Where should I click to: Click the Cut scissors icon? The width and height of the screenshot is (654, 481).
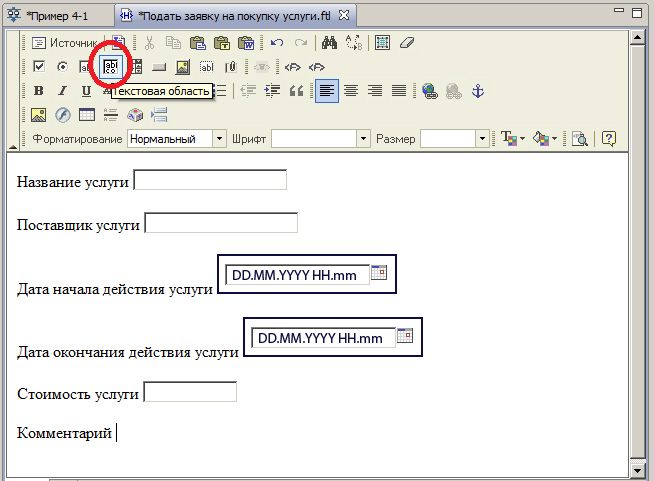tap(149, 43)
